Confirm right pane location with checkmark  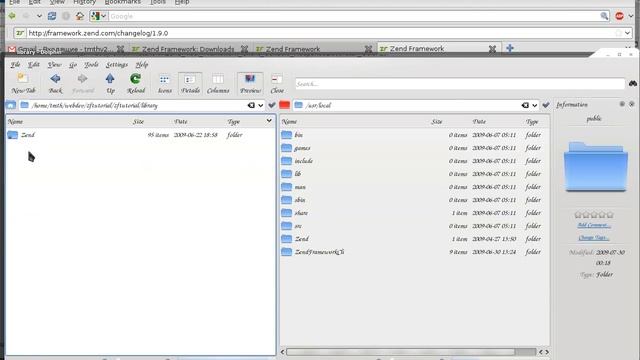pos(546,105)
